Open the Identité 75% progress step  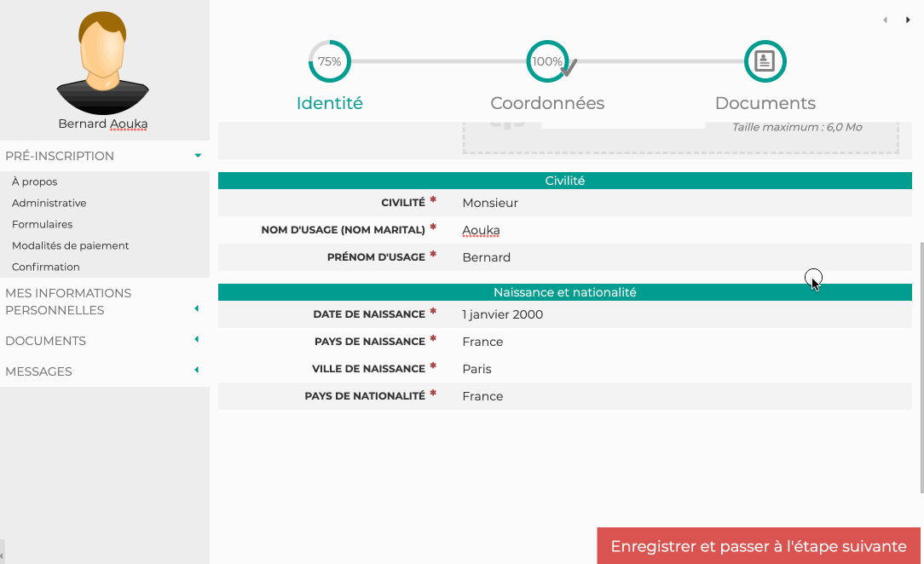pos(329,61)
